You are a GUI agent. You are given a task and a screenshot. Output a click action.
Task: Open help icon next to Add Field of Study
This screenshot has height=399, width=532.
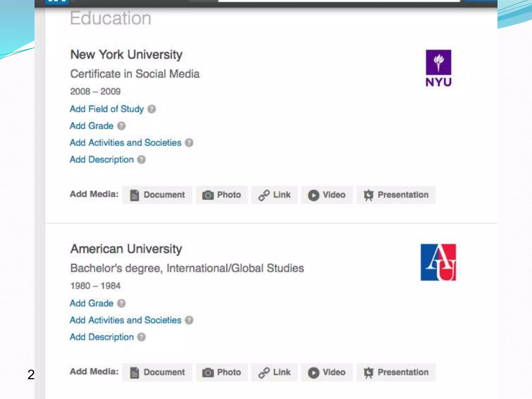pos(152,109)
